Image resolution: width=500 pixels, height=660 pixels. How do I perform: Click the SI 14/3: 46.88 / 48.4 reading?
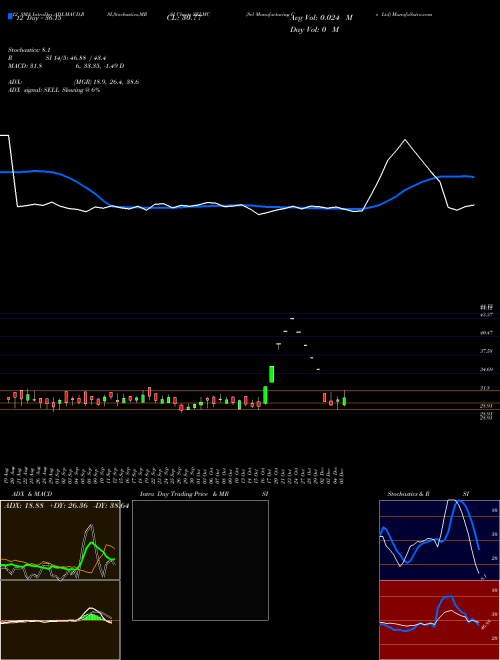pos(76,58)
